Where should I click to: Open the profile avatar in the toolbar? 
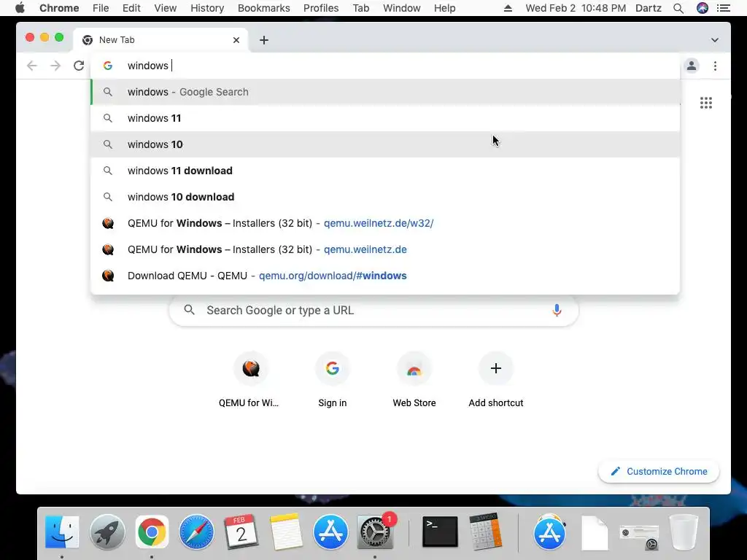click(x=692, y=66)
